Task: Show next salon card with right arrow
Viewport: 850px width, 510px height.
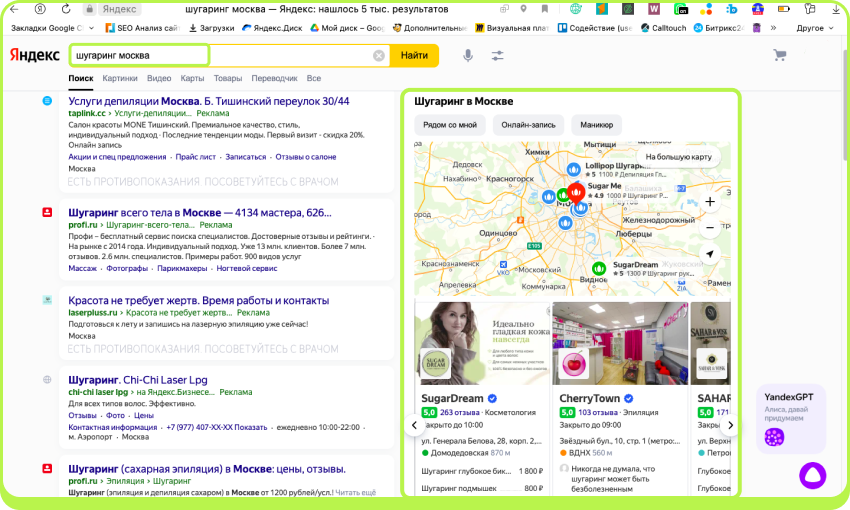Action: click(x=730, y=425)
